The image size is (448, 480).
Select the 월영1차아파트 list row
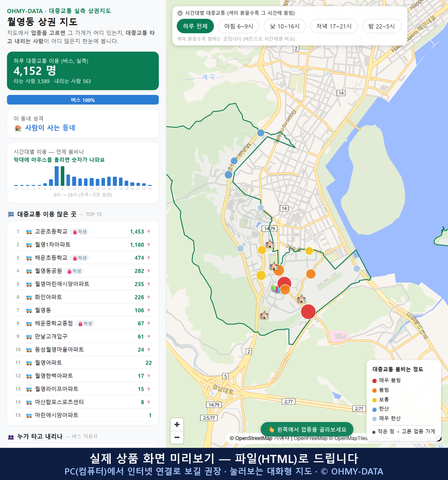(83, 245)
